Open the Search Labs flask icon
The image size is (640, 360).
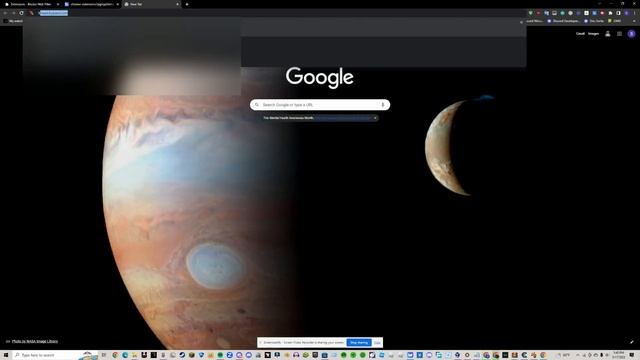click(x=608, y=34)
